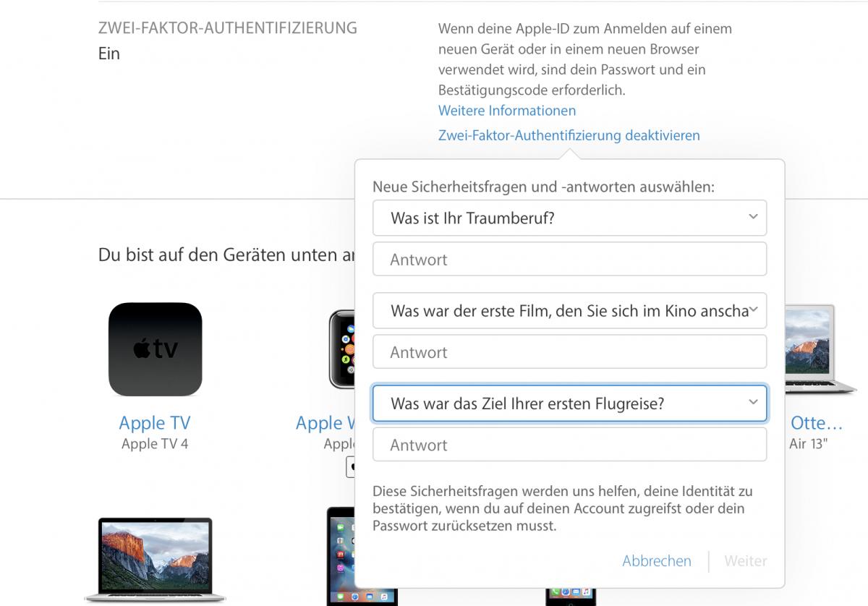The height and width of the screenshot is (606, 868).
Task: Click the Weiter button
Action: click(x=746, y=561)
